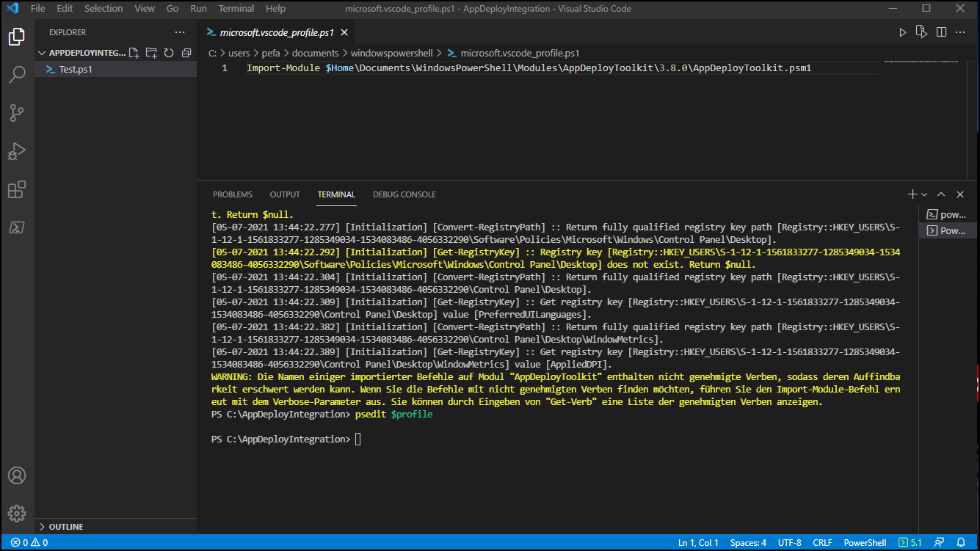
Task: Switch to the Problems tab
Action: click(232, 194)
